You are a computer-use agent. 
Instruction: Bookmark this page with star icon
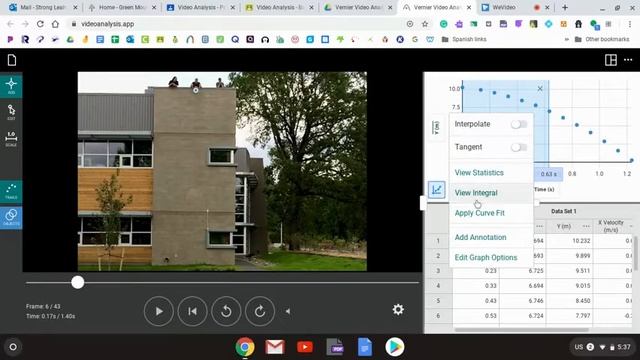pos(425,24)
